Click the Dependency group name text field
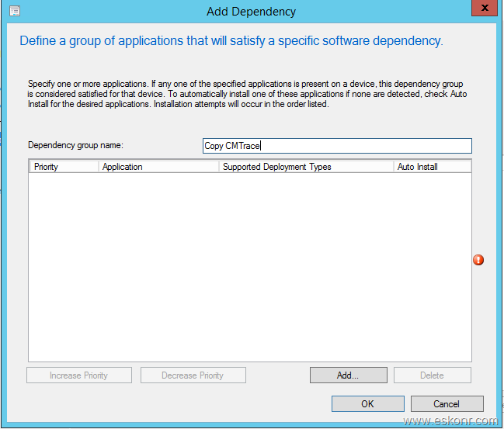This screenshot has height=429, width=504. pyautogui.click(x=336, y=146)
